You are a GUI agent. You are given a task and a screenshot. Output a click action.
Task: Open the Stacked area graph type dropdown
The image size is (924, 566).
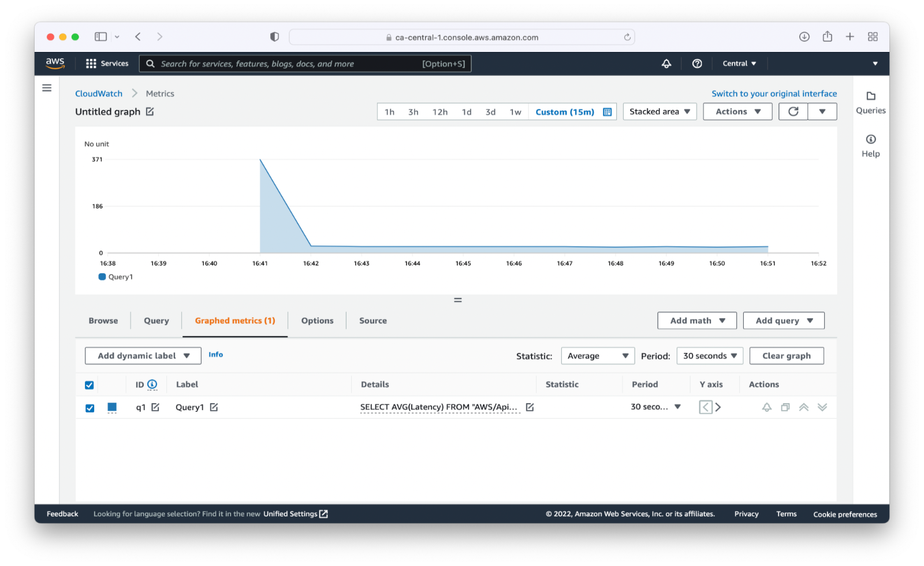(x=660, y=111)
